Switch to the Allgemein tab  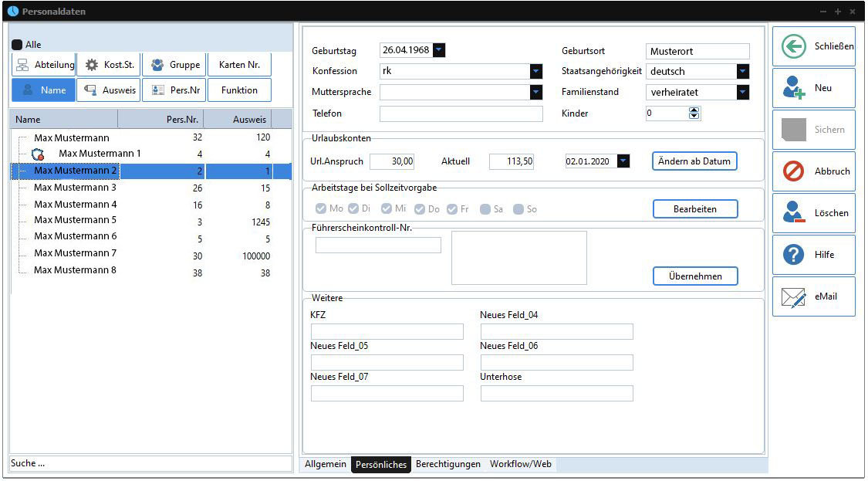pos(326,465)
